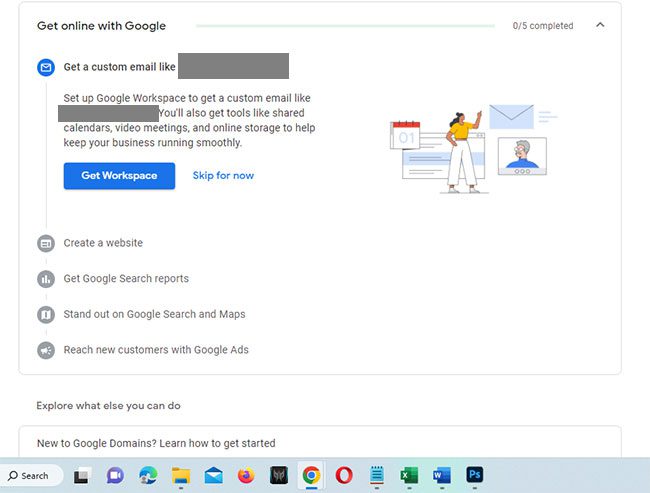Click the Google Search reports chart icon
650x493 pixels.
46,279
